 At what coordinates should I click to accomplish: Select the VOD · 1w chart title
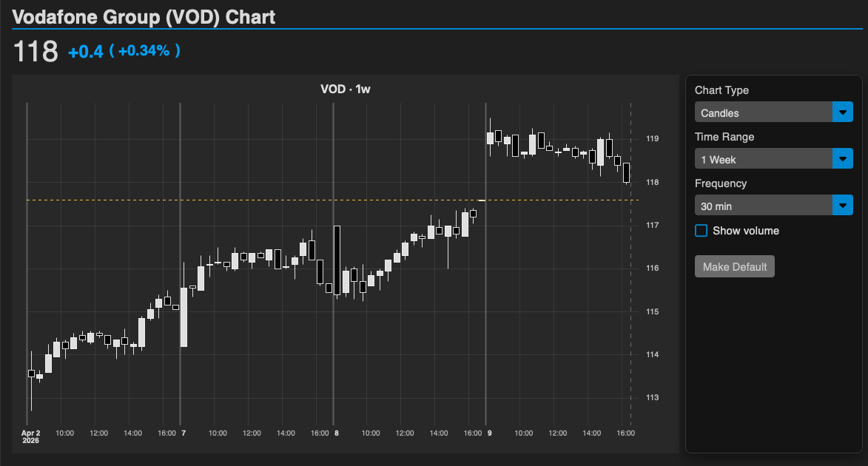(x=345, y=88)
